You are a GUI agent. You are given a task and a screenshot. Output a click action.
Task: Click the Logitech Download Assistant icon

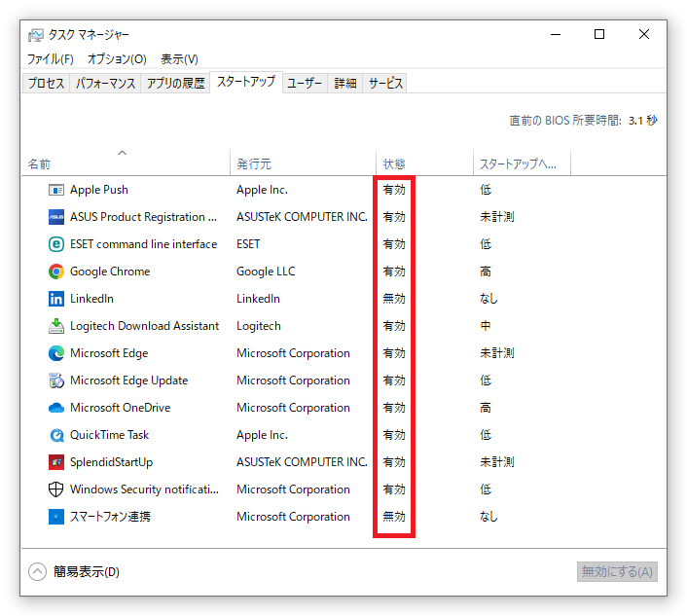tap(56, 326)
